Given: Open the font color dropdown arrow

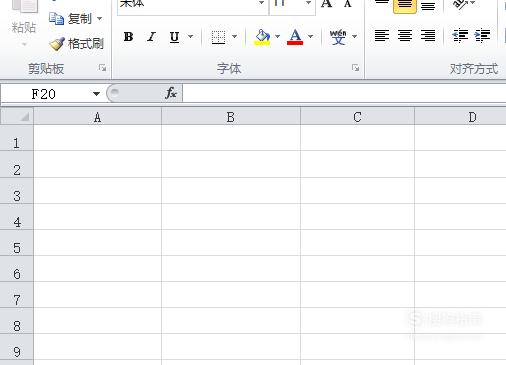Looking at the screenshot, I should point(310,36).
